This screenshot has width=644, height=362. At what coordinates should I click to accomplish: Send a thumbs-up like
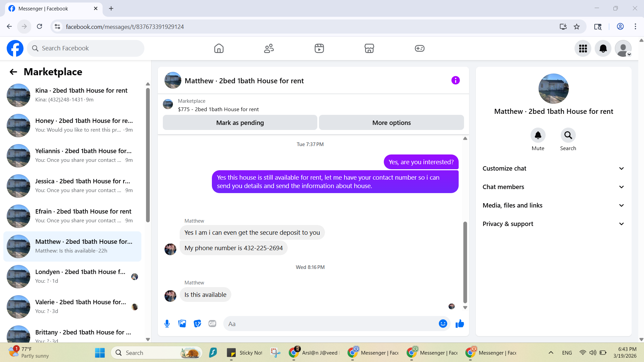[460, 324]
